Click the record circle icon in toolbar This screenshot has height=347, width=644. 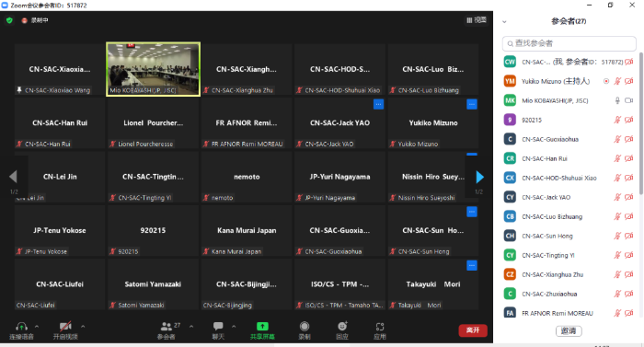coord(305,327)
